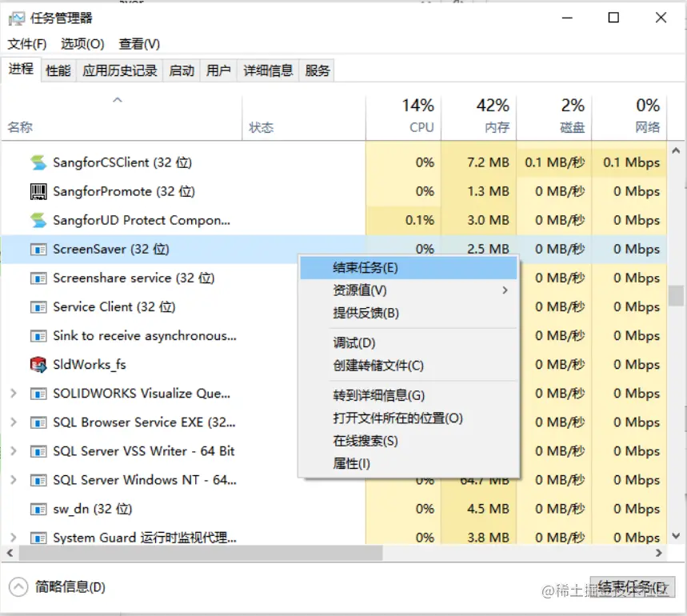Click the SQL Server Windows NT icon
The image size is (687, 616).
pyautogui.click(x=38, y=481)
